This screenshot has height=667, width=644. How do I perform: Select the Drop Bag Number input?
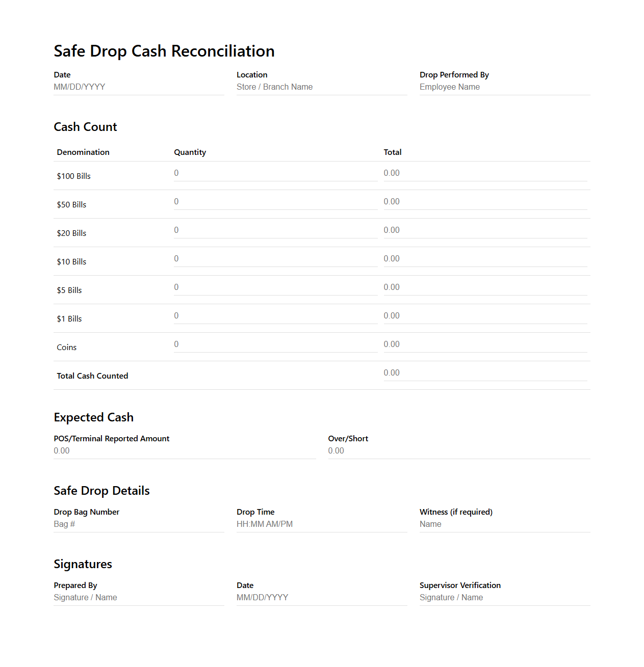(x=138, y=524)
